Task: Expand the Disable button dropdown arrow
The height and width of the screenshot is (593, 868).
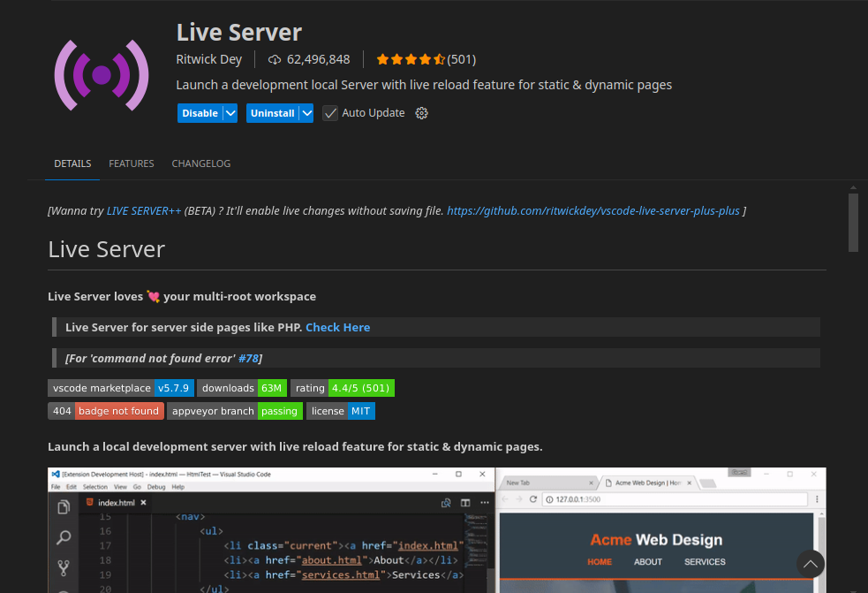Action: point(230,113)
